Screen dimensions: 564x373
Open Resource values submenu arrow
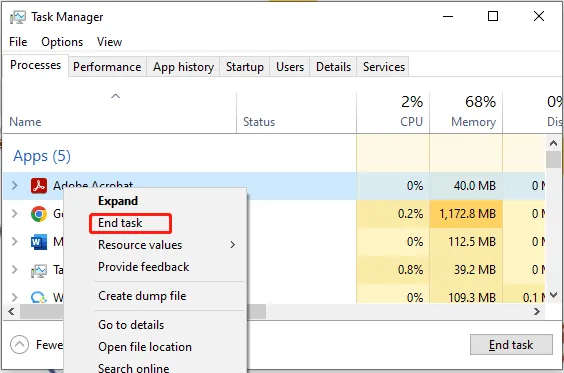pyautogui.click(x=233, y=245)
